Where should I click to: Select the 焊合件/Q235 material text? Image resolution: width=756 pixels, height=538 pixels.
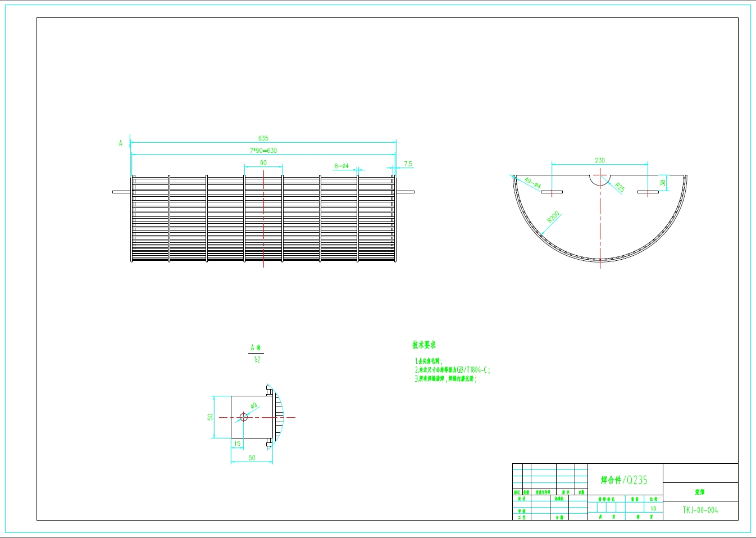624,480
